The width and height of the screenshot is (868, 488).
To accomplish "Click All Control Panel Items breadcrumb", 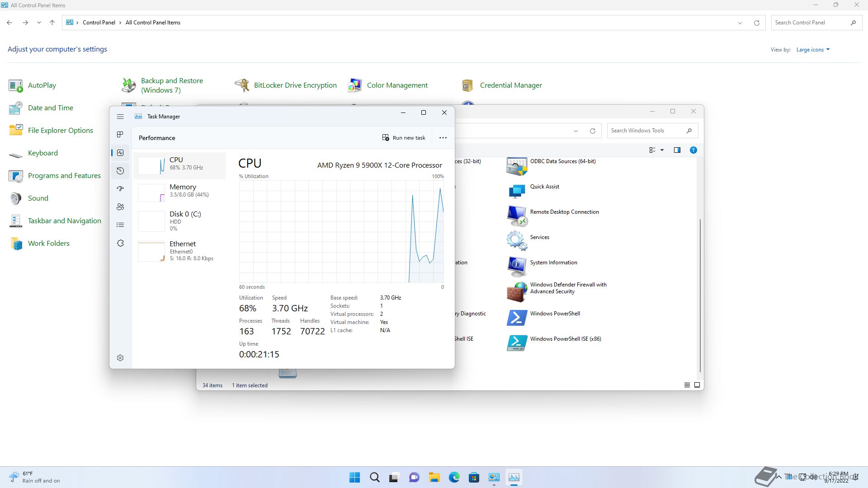I will pos(153,23).
